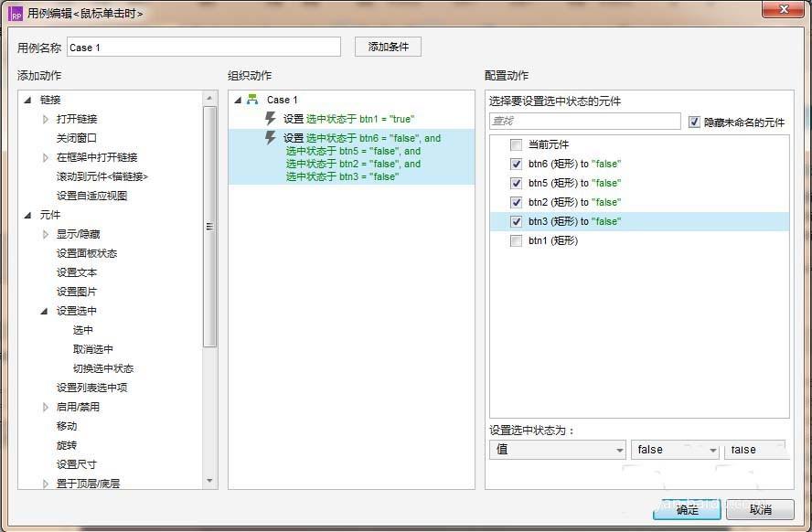
Task: Click the action list scroll down arrow
Action: (209, 480)
